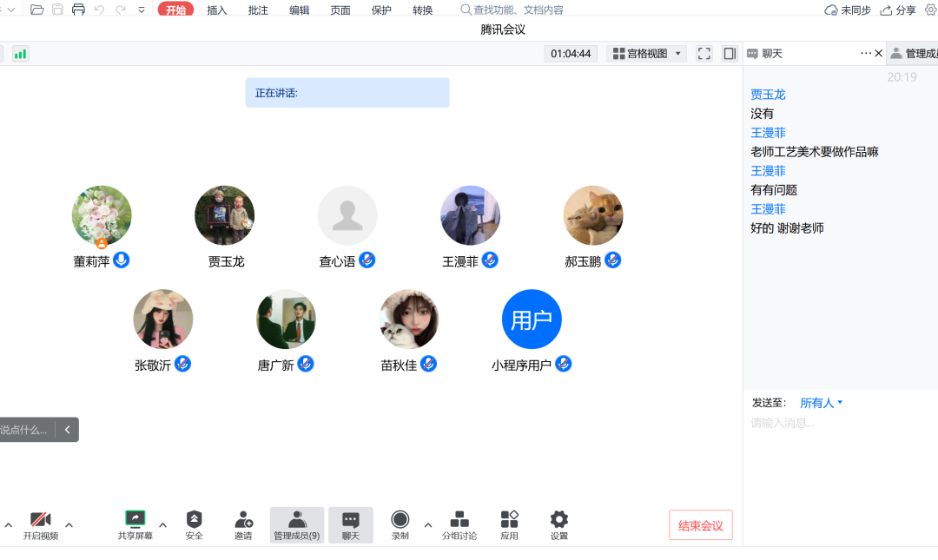Click the chat message 老师工艺美术要做作品嘛
This screenshot has width=938, height=560.
click(815, 152)
